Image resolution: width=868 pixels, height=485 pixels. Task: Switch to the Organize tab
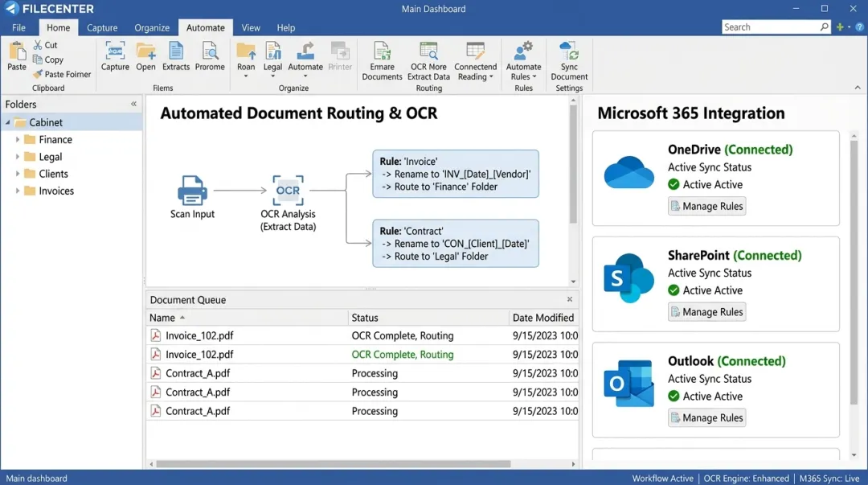pyautogui.click(x=152, y=27)
